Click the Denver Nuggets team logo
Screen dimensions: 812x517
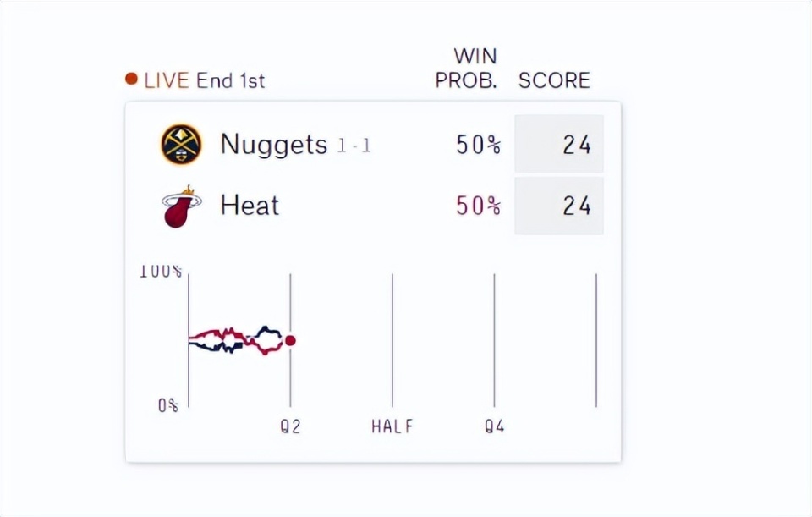[x=181, y=145]
